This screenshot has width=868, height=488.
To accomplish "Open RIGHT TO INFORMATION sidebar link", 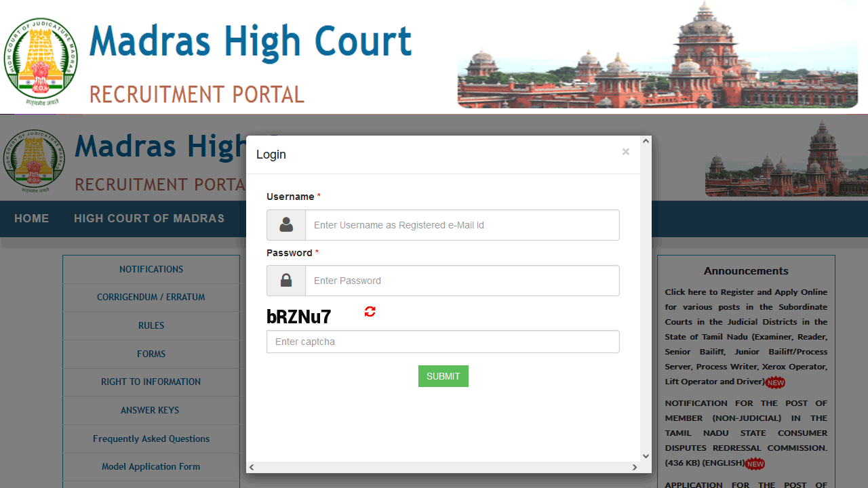I will point(151,382).
